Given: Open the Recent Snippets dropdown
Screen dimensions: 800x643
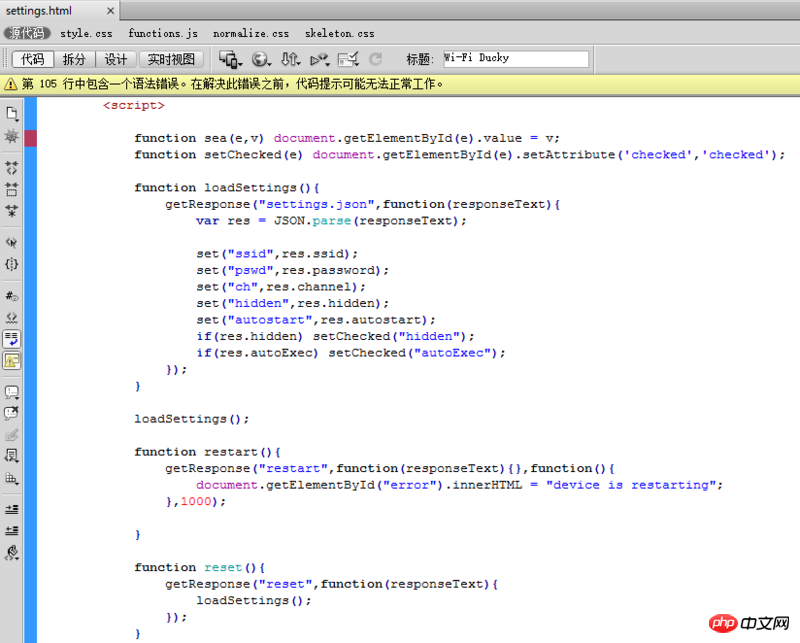Looking at the screenshot, I should click(11, 456).
